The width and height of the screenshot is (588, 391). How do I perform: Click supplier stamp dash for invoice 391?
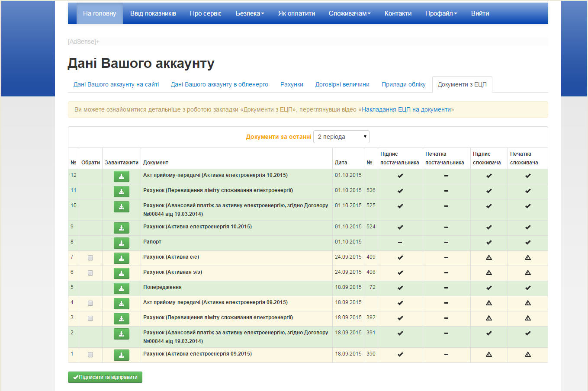(446, 333)
